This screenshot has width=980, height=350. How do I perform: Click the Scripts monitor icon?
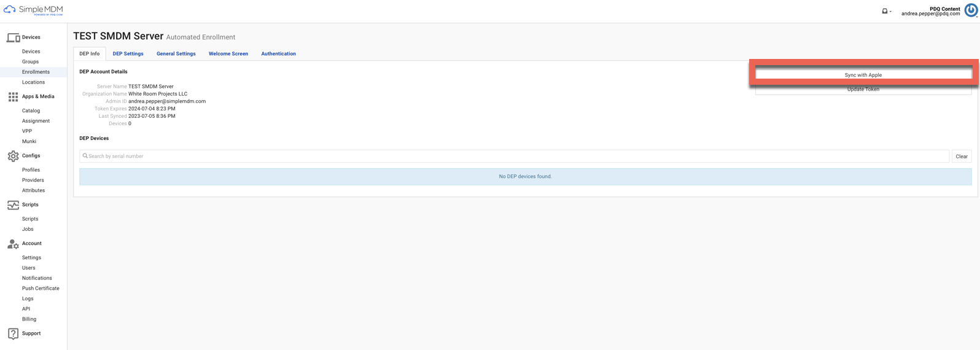[13, 205]
